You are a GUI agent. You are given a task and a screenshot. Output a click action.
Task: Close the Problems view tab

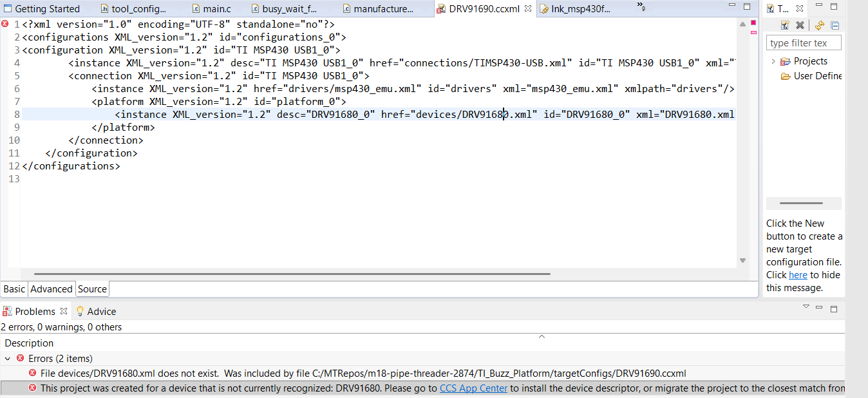[x=64, y=312]
